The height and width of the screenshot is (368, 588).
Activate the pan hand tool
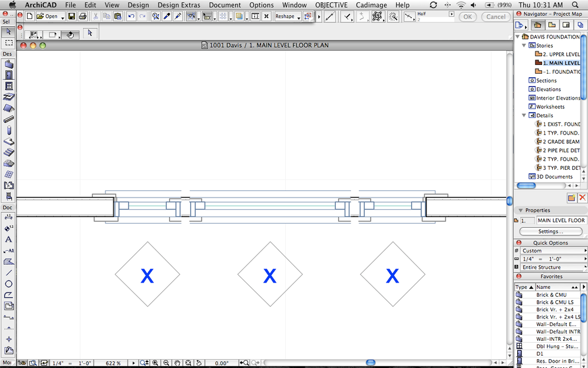tap(177, 363)
